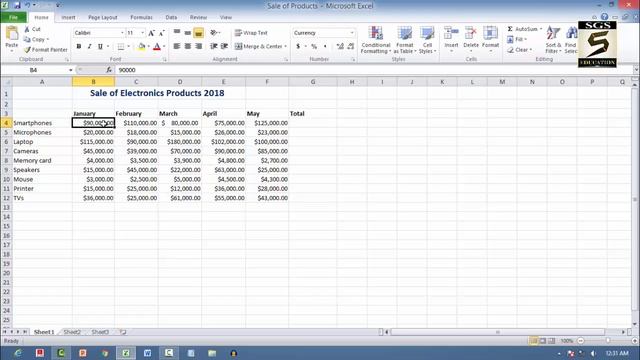
Task: Open Word from the Windows taskbar
Action: pyautogui.click(x=147, y=353)
